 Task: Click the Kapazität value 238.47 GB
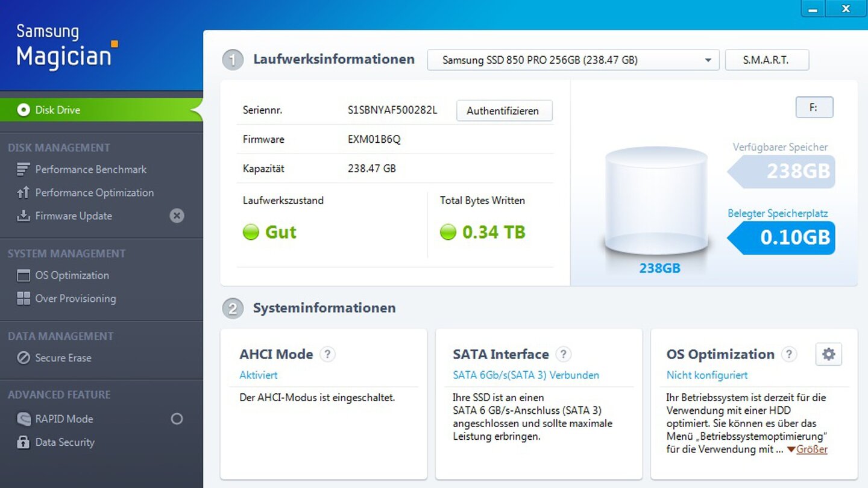372,169
